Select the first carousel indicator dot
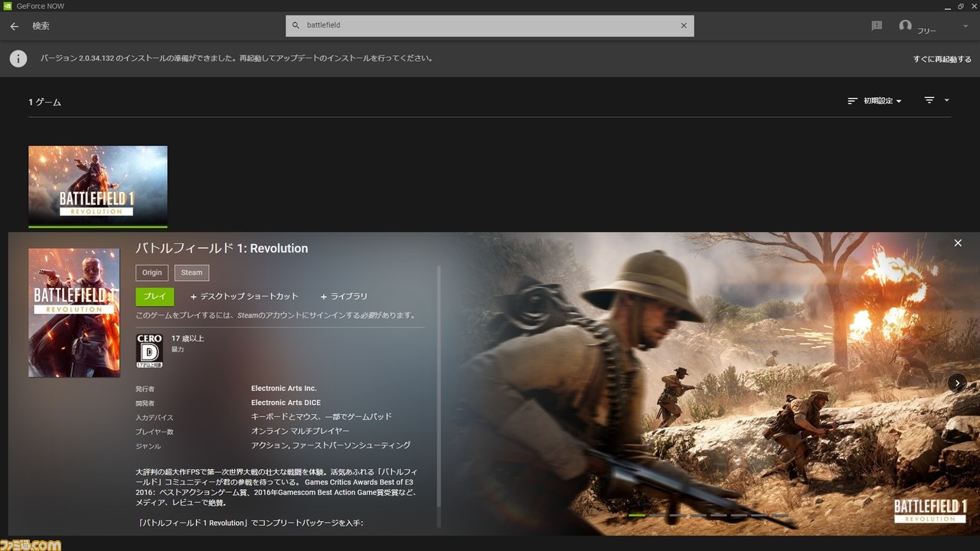This screenshot has height=551, width=980. (636, 516)
